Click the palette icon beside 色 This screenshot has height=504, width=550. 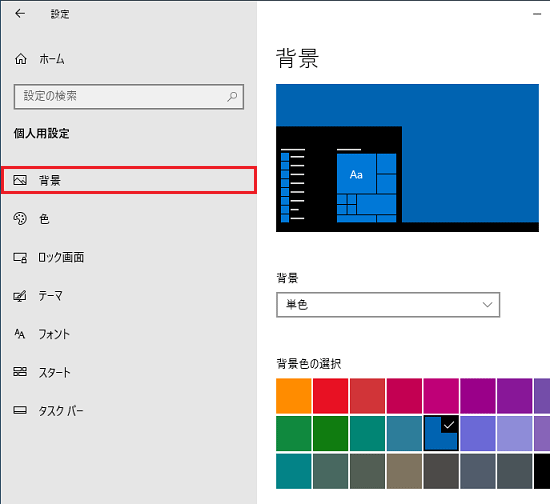point(20,219)
